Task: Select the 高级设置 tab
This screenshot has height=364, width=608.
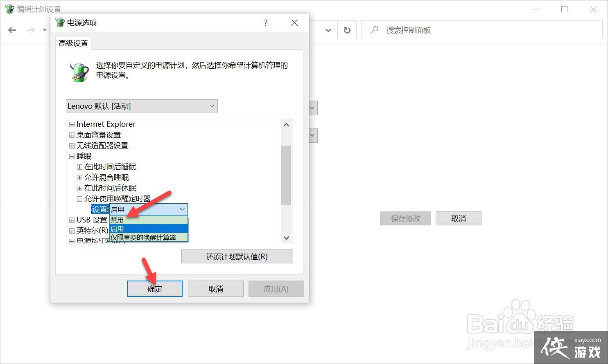Action: click(x=73, y=43)
